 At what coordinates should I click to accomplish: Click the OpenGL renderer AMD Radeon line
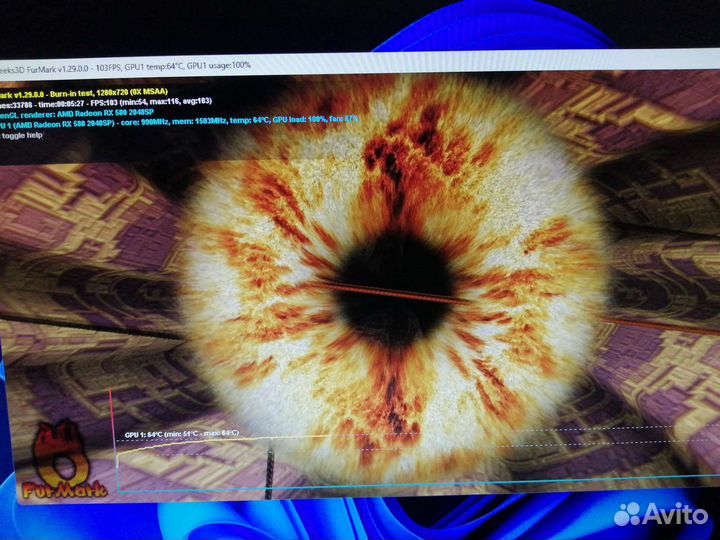coord(80,112)
